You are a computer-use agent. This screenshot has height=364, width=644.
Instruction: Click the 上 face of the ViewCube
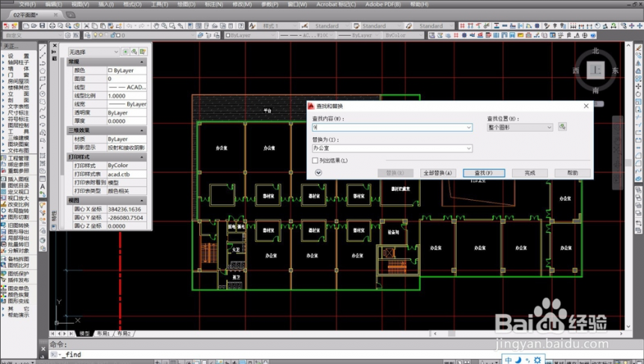pyautogui.click(x=595, y=70)
